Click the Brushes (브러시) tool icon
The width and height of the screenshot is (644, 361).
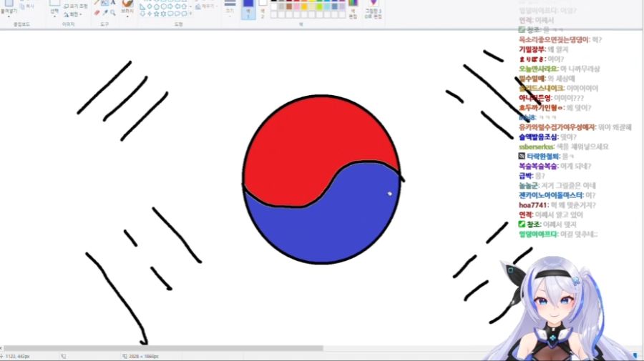(x=128, y=3)
